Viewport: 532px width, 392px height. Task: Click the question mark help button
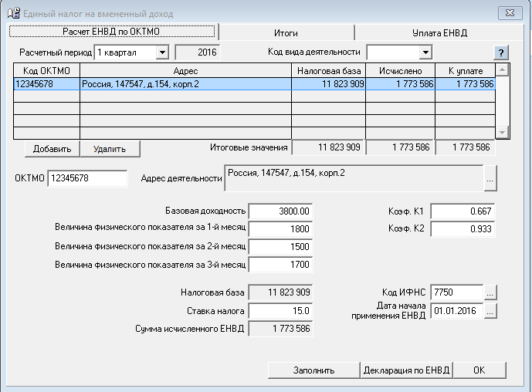pyautogui.click(x=502, y=52)
